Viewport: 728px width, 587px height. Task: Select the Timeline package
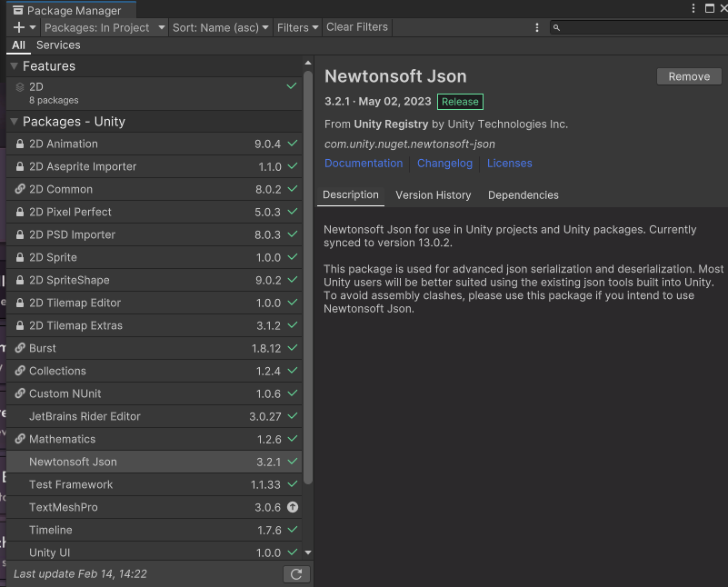pyautogui.click(x=155, y=530)
